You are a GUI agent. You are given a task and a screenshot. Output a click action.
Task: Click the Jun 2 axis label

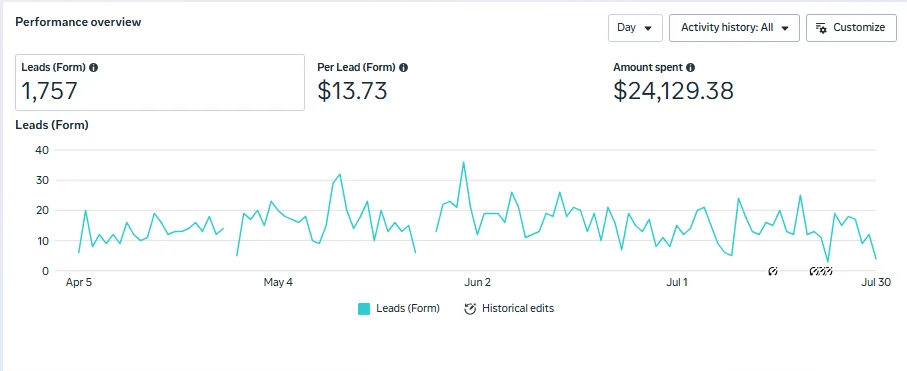[x=477, y=282]
